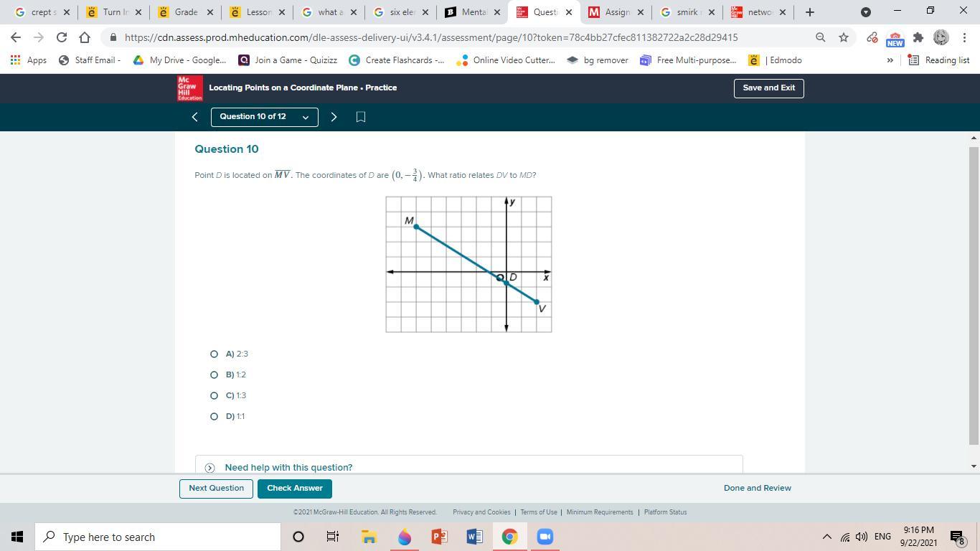
Task: Open Privacy and Cookies link
Action: click(481, 512)
